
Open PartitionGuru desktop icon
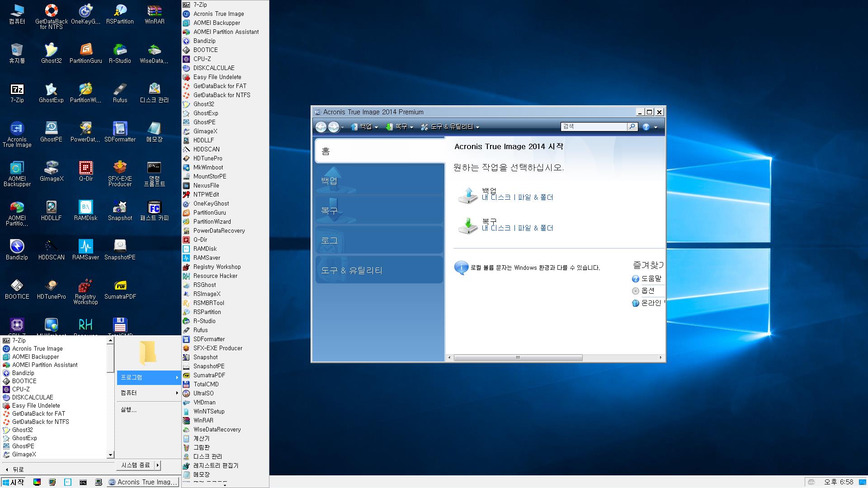[x=85, y=53]
